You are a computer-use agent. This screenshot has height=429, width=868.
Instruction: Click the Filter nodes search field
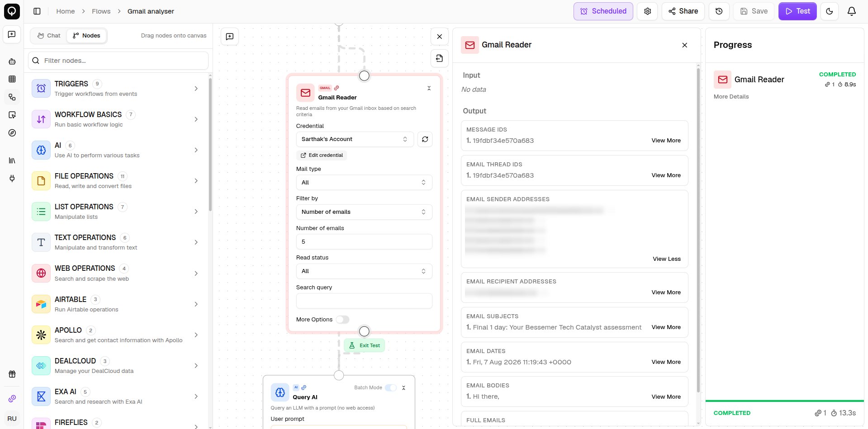pos(119,61)
